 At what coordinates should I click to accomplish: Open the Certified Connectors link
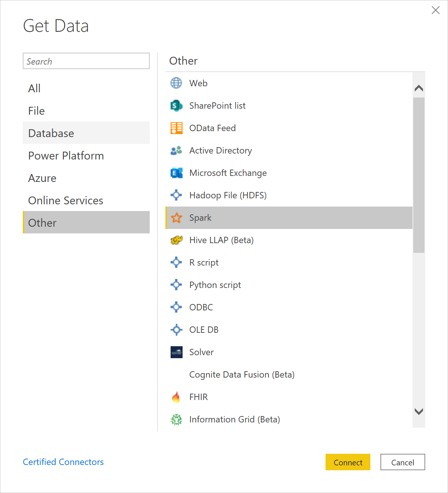pos(63,462)
